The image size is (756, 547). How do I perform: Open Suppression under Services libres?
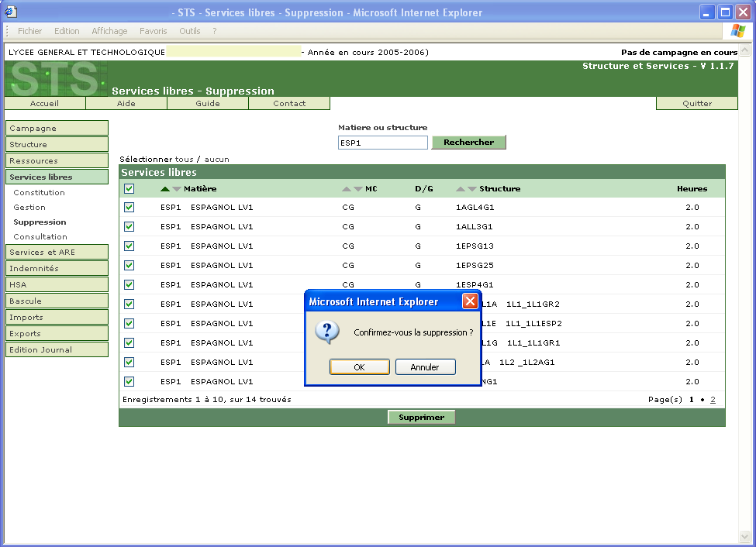click(40, 222)
